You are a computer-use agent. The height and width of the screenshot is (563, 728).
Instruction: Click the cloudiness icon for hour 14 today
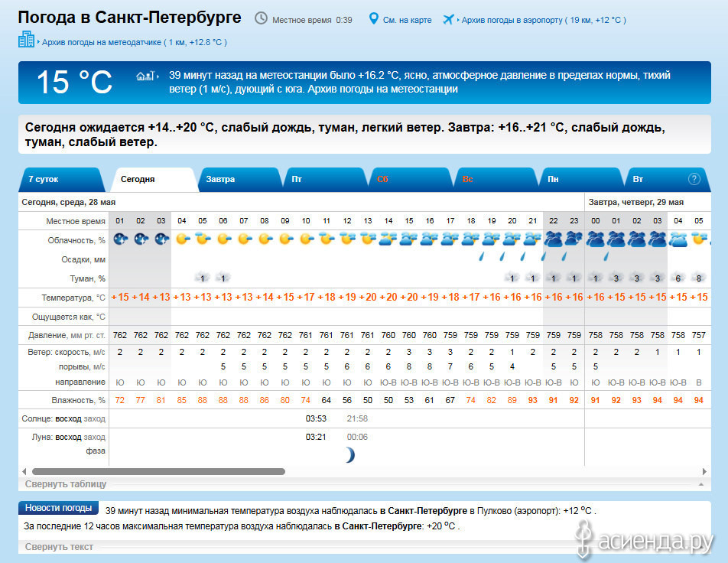388,239
